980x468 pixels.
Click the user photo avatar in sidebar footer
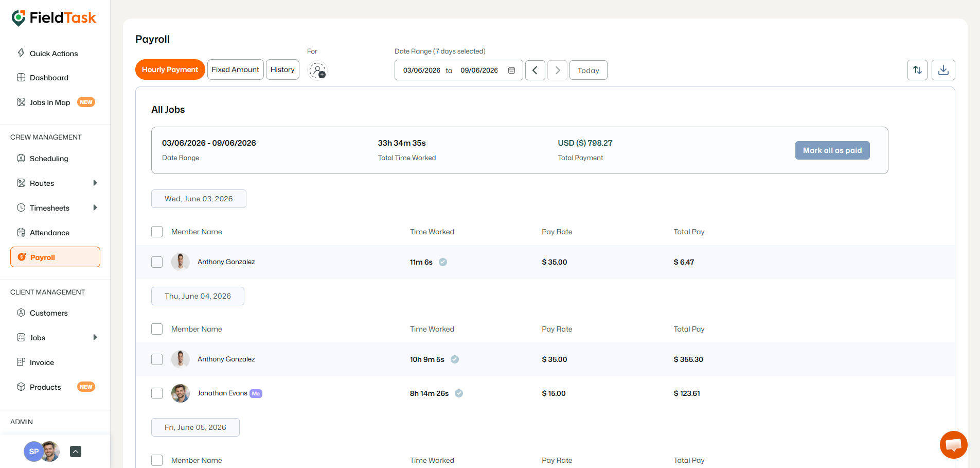51,452
